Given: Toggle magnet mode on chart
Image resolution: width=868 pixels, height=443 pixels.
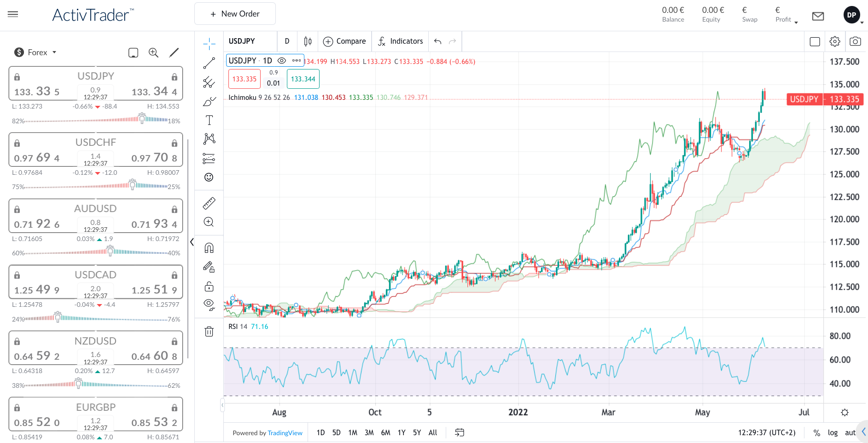Looking at the screenshot, I should [x=209, y=248].
